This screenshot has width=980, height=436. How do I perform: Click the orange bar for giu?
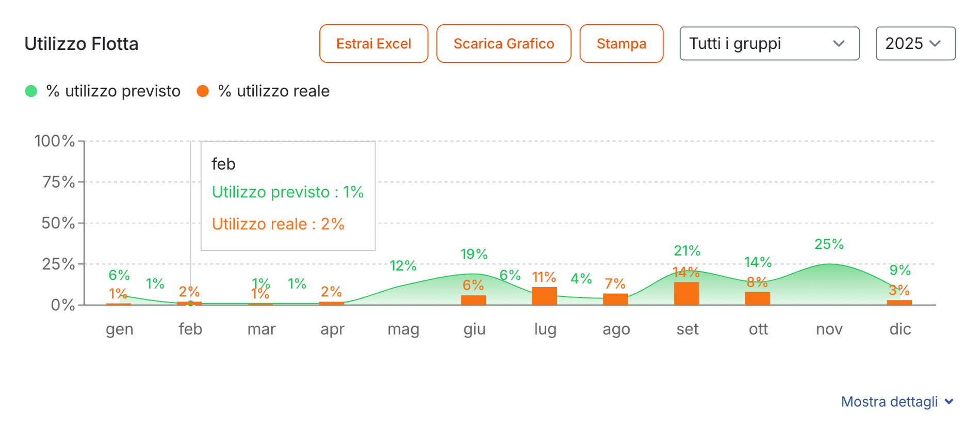(x=473, y=300)
